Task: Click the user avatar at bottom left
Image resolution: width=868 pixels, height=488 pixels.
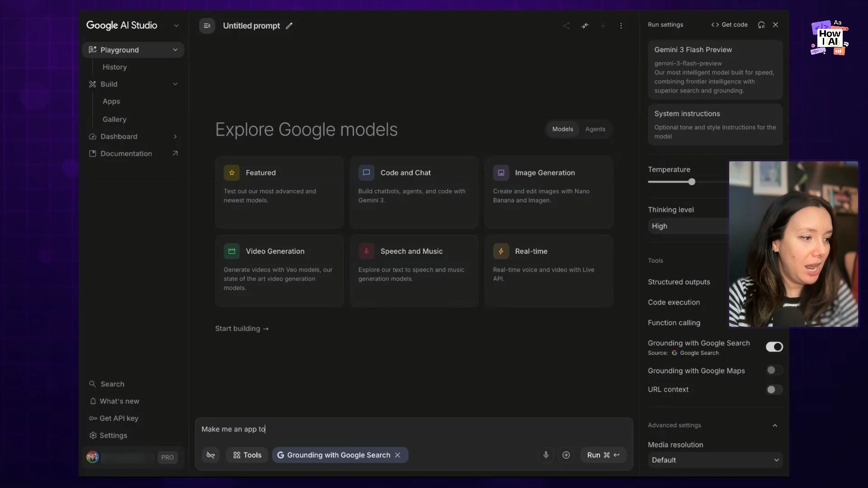Action: 93,457
